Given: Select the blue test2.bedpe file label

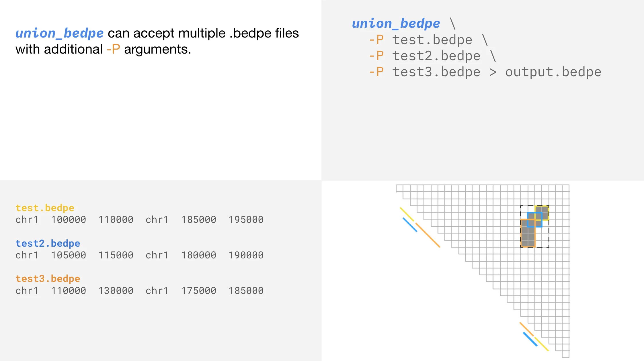Looking at the screenshot, I should pyautogui.click(x=48, y=244).
